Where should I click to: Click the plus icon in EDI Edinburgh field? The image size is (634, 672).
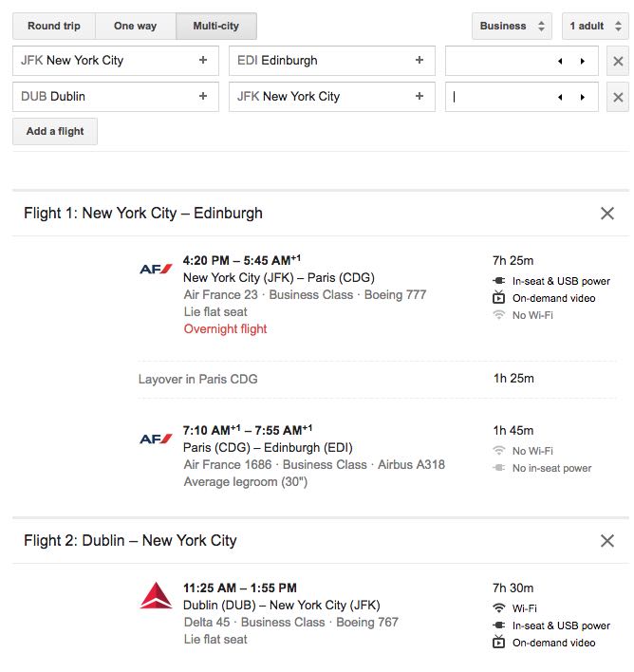420,60
